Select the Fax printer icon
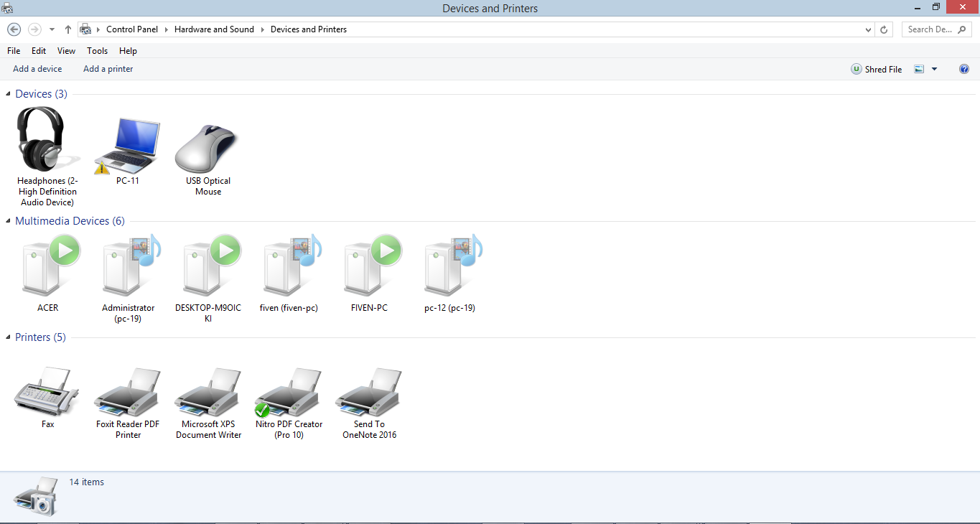980x524 pixels. tap(46, 390)
